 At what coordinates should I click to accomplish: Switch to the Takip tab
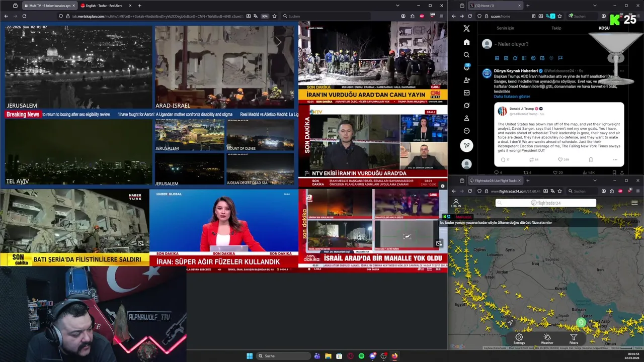pos(556,28)
